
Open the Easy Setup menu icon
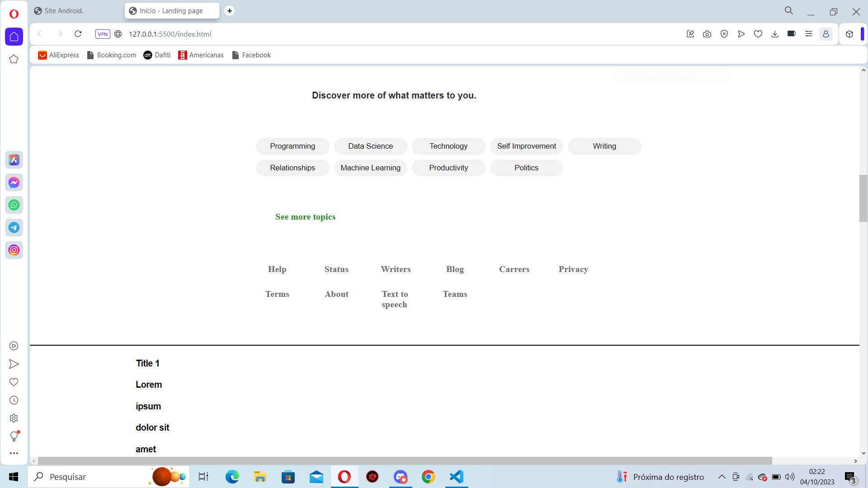pyautogui.click(x=809, y=34)
